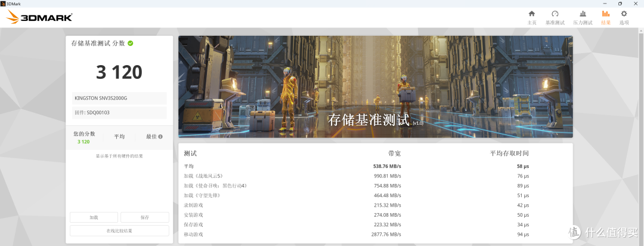Click 安装游戏 row label
644x246 pixels.
[193, 215]
